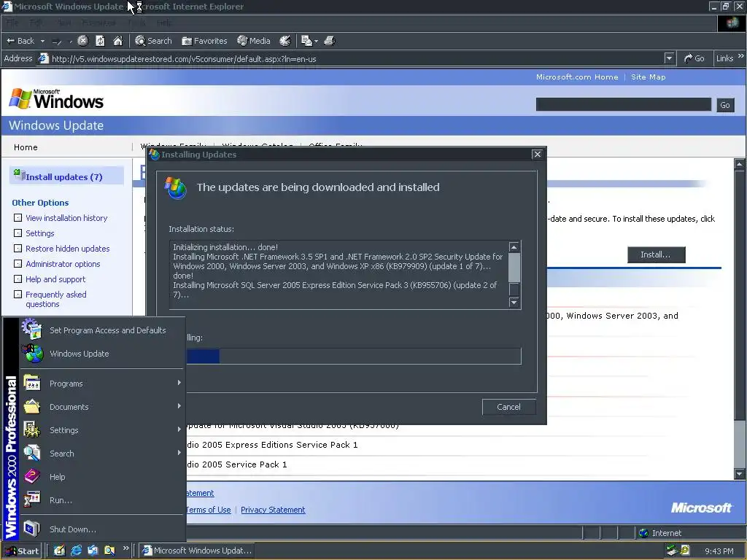Toggle the Settings box in Other Options

[18, 233]
